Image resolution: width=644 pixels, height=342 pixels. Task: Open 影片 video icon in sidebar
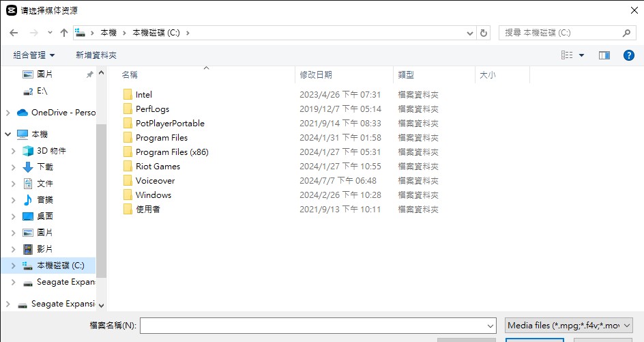click(28, 249)
